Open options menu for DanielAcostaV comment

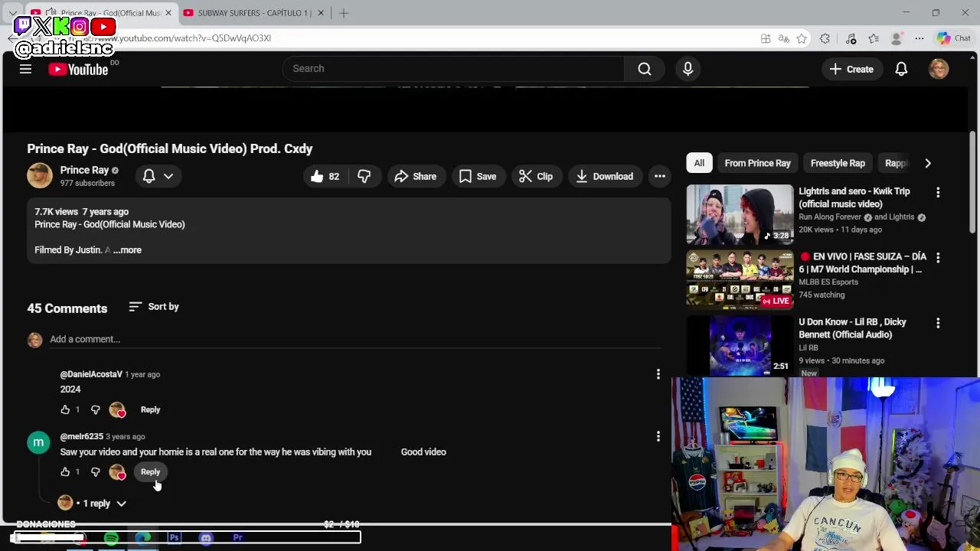(x=658, y=374)
